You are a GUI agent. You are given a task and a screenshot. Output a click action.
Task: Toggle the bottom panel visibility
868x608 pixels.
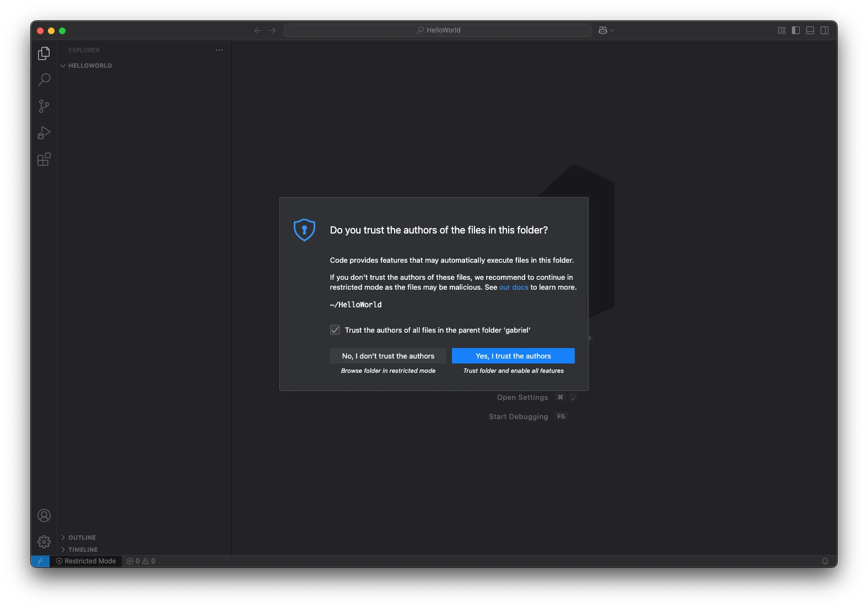(810, 30)
